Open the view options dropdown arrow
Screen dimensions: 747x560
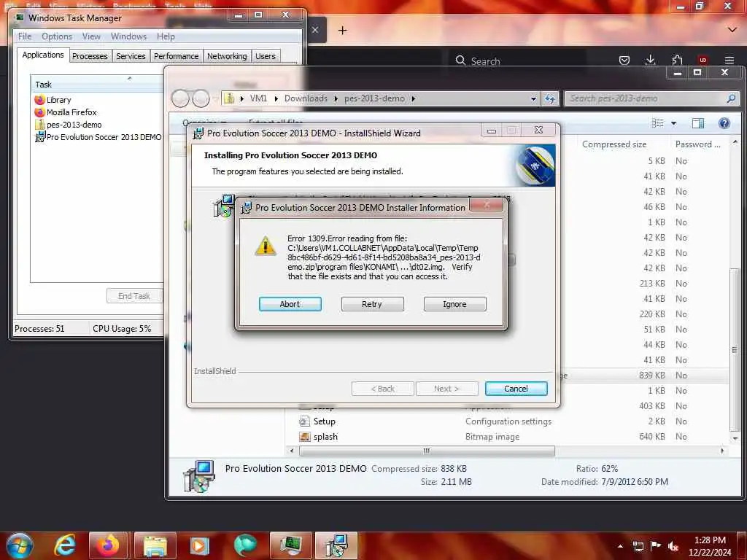tap(673, 123)
